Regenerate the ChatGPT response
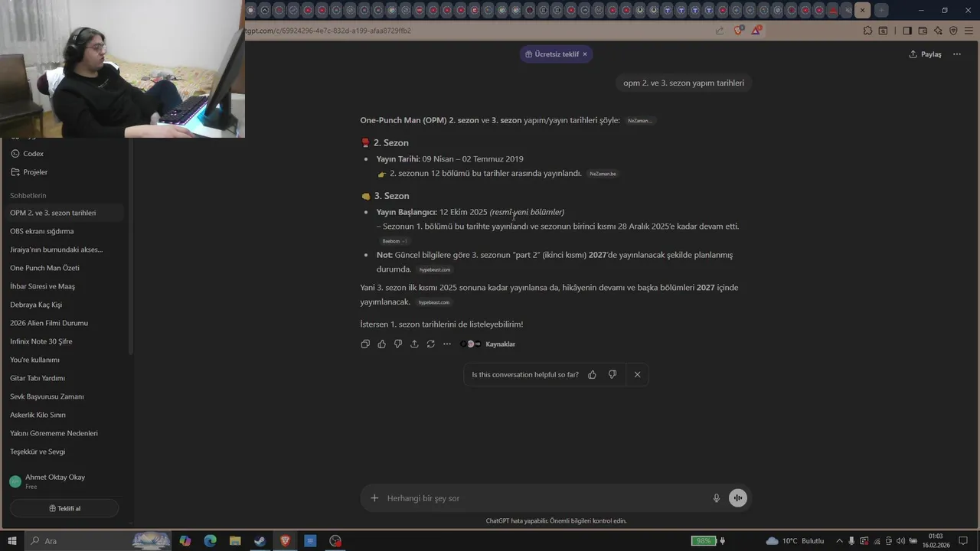 click(x=430, y=344)
